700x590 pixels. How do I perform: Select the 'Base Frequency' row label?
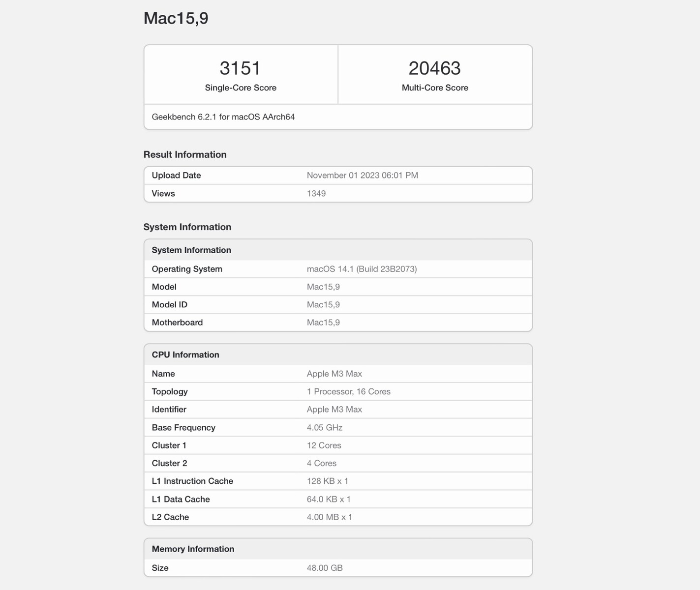183,428
